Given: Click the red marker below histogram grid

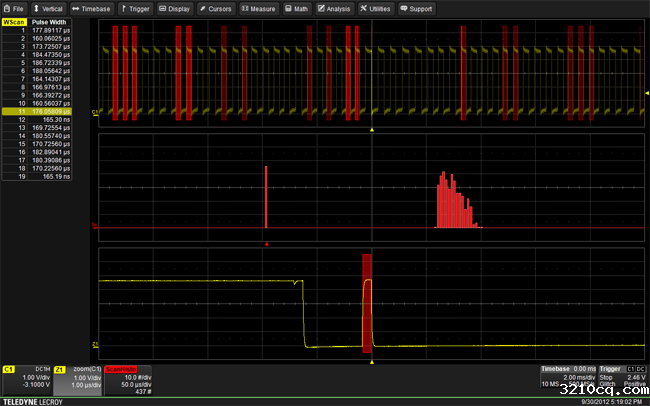Looking at the screenshot, I should [x=267, y=244].
